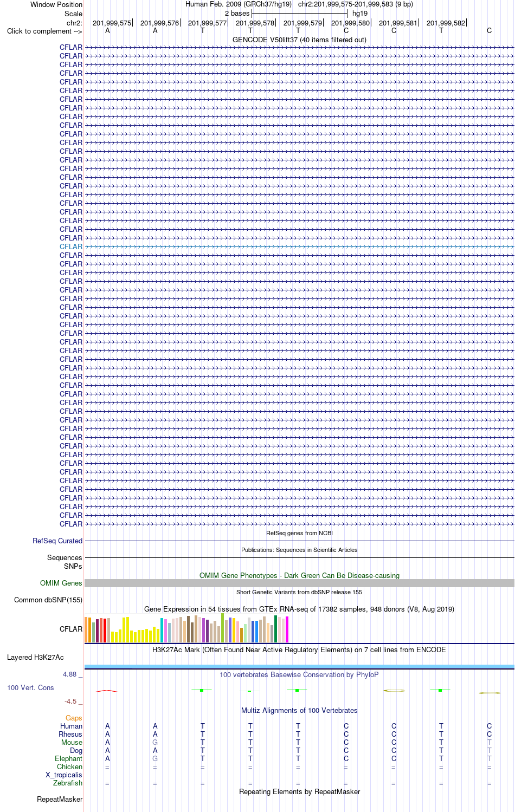Open the '100 vertebrates Basewise Conservation by PhyloP' title
515x812 pixels.
(x=299, y=674)
